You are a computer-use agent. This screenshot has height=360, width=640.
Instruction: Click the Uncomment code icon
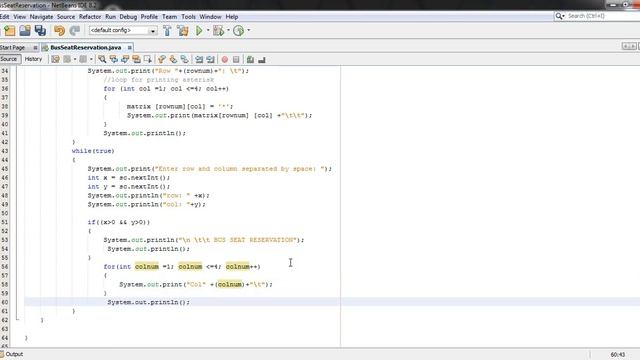[x=262, y=60]
